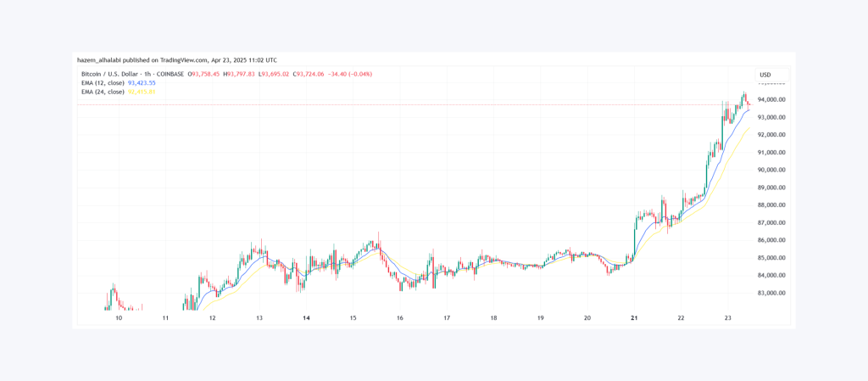Screen dimensions: 868x381
Task: Click date label 10 on time axis
Action: click(x=119, y=318)
